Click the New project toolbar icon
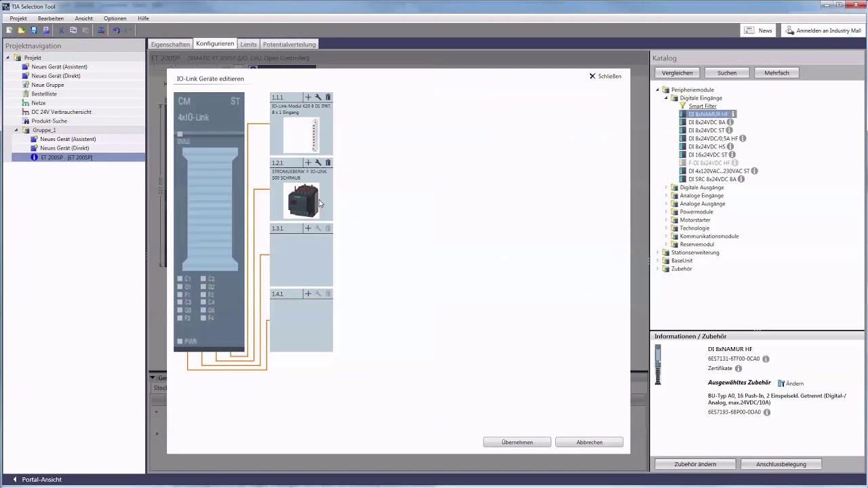The width and height of the screenshot is (868, 488). pos(9,30)
